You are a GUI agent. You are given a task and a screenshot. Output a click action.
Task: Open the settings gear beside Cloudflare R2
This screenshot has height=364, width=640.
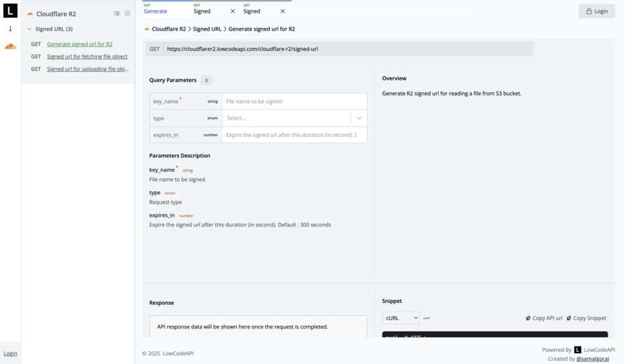tap(127, 13)
